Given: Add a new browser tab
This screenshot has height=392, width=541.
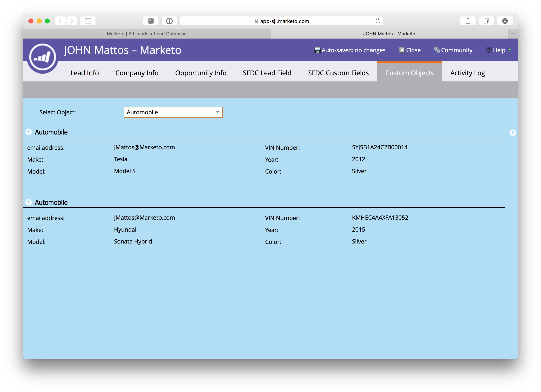Looking at the screenshot, I should point(513,34).
